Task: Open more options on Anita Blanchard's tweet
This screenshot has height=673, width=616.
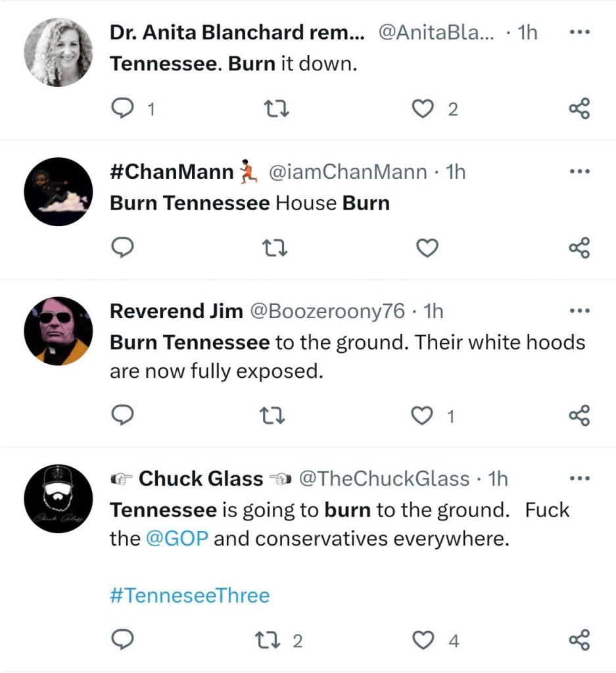Action: pos(579,32)
